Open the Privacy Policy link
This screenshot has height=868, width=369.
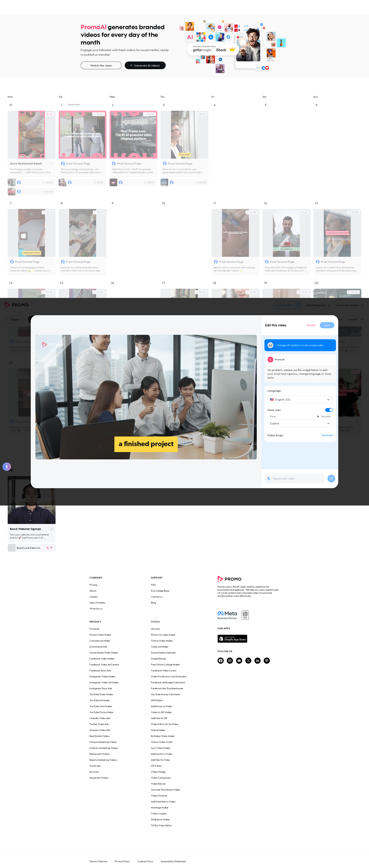[122, 861]
